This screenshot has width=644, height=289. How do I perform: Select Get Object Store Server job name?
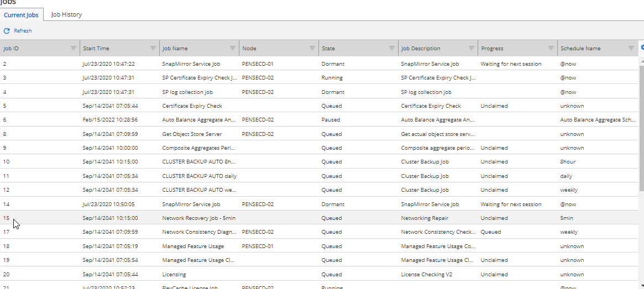[x=192, y=134]
